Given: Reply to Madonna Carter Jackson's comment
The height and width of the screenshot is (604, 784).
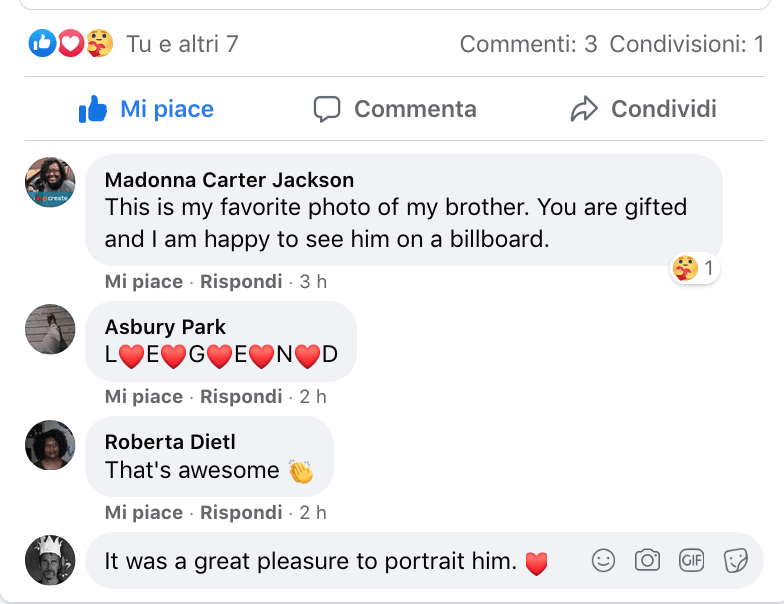Looking at the screenshot, I should click(x=241, y=282).
